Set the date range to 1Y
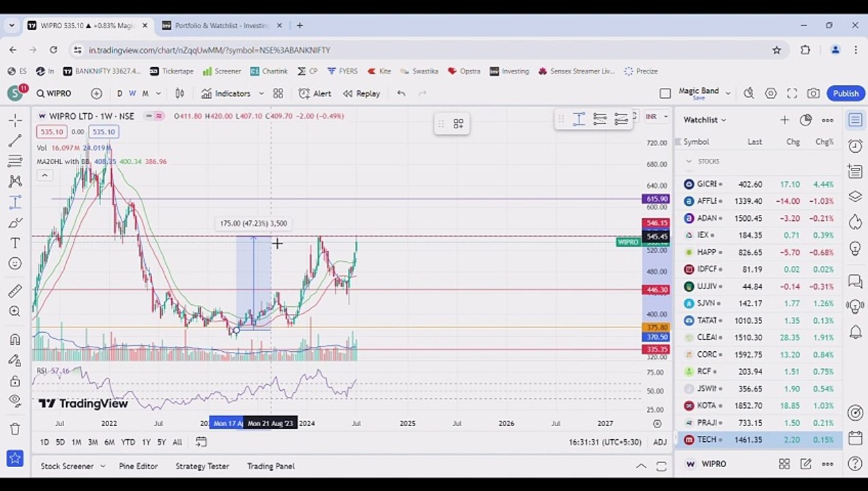This screenshot has height=491, width=868. coord(145,443)
